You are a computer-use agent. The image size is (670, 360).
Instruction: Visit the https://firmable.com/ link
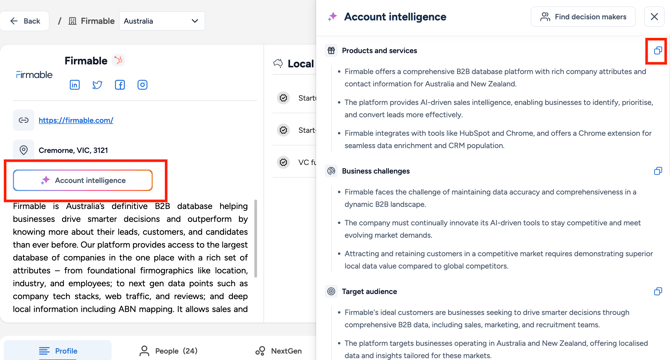pyautogui.click(x=76, y=120)
